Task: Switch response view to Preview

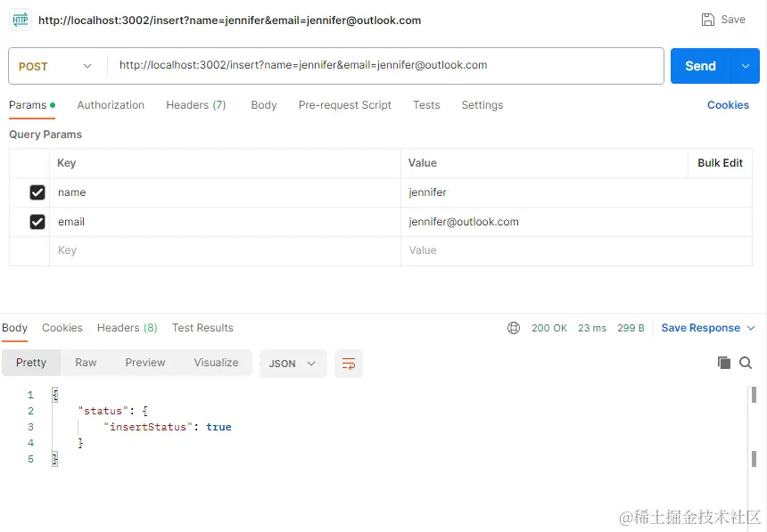Action: [145, 363]
